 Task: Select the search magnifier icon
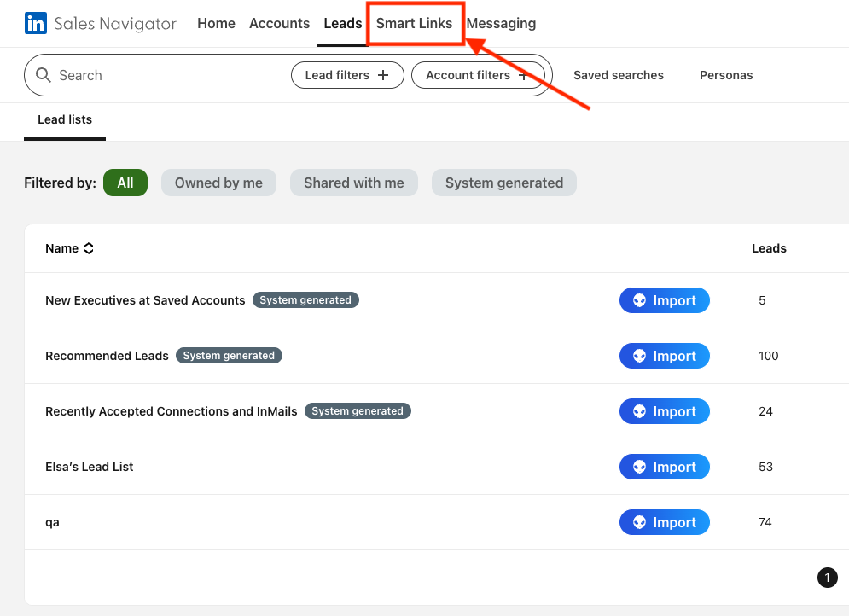point(44,75)
